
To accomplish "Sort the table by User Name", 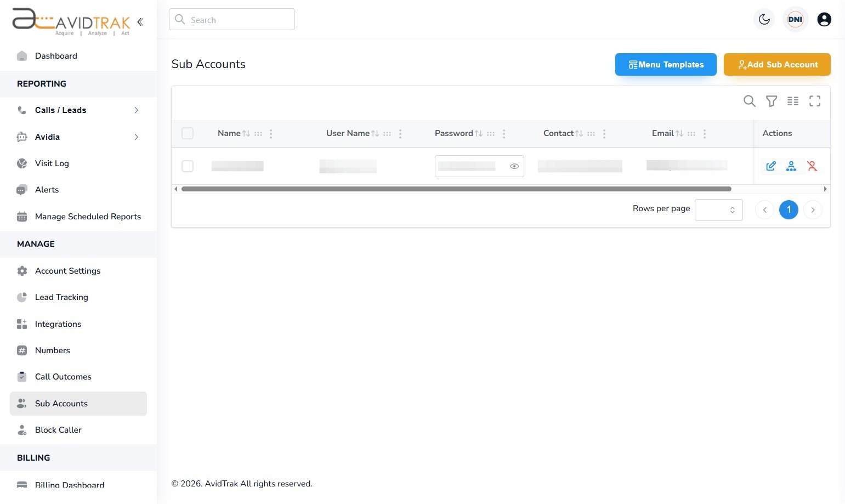I will (x=375, y=134).
